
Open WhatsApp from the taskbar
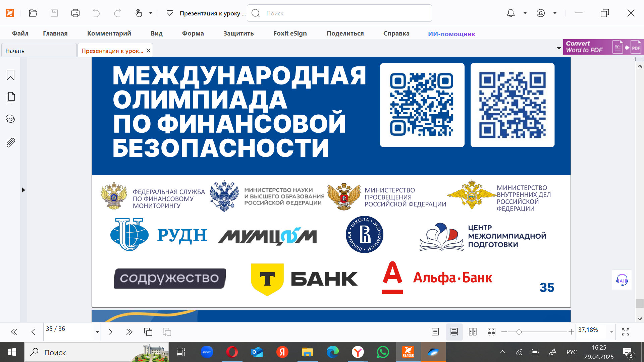pyautogui.click(x=383, y=352)
